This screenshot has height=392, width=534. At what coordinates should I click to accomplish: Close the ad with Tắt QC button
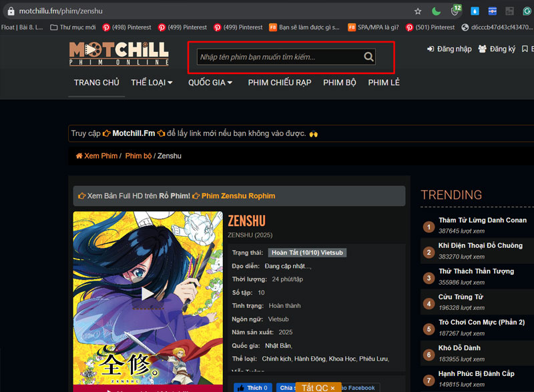[x=318, y=387]
